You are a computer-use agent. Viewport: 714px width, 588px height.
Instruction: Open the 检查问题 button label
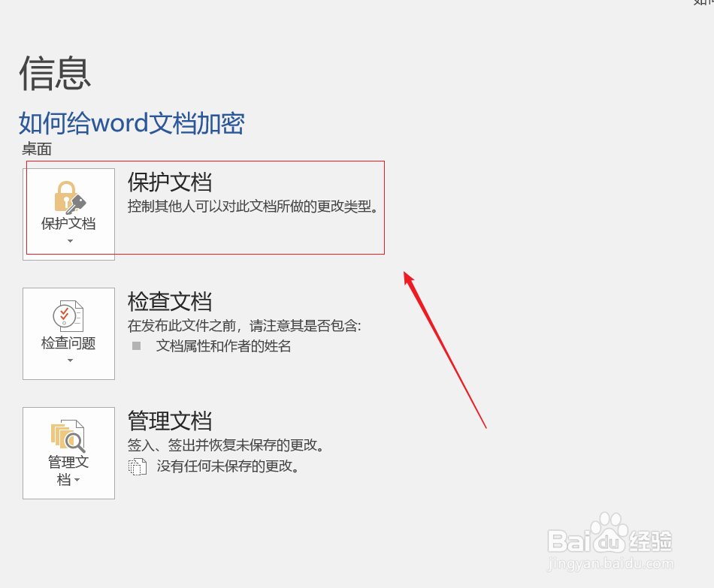(68, 343)
